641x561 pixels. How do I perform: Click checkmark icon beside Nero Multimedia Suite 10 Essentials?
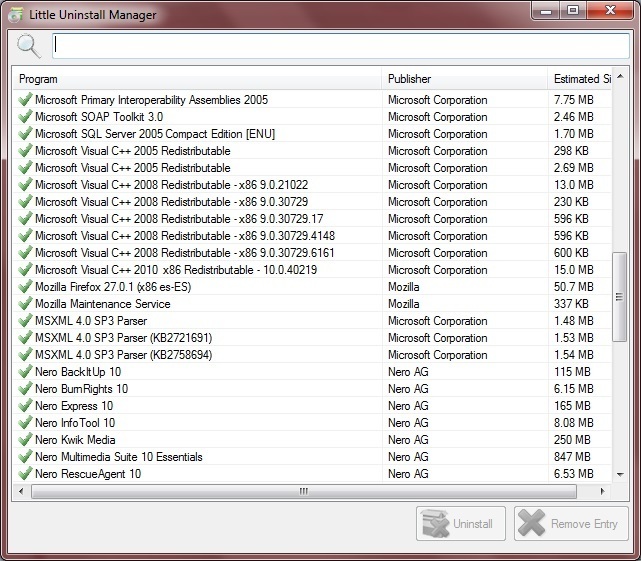coord(25,457)
